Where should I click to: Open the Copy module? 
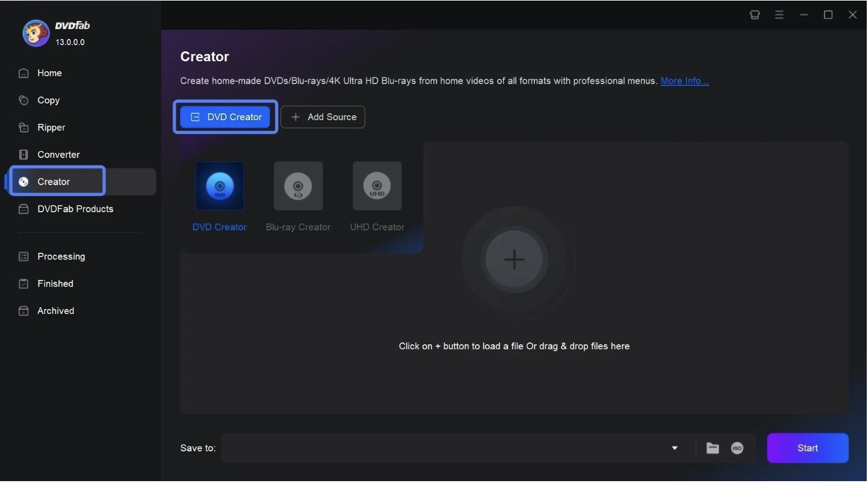click(48, 100)
